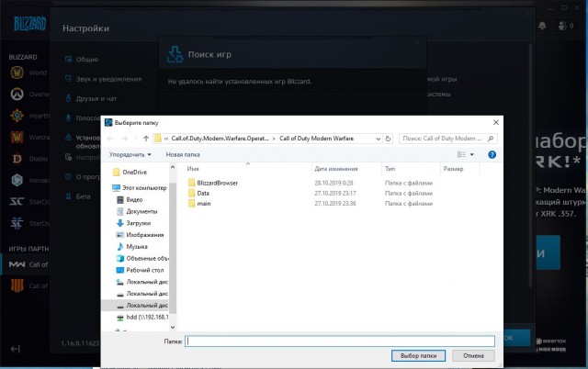588x369 pixels.
Task: Open Рабочий стол in navigation pane
Action: point(140,270)
